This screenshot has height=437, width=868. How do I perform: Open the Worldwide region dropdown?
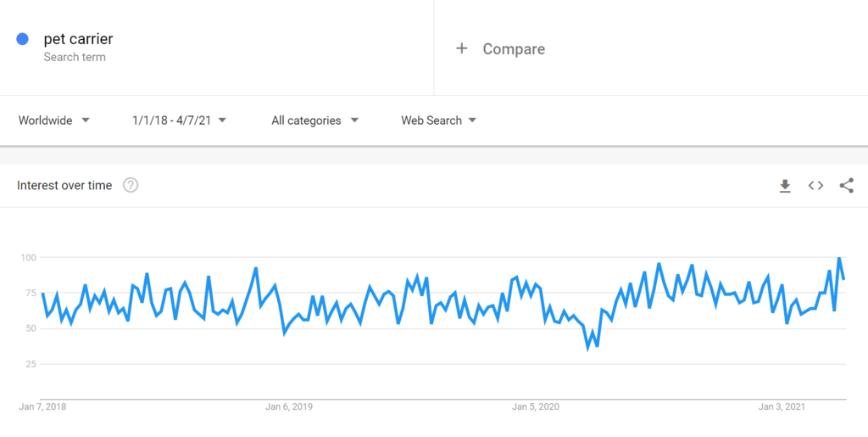[54, 120]
